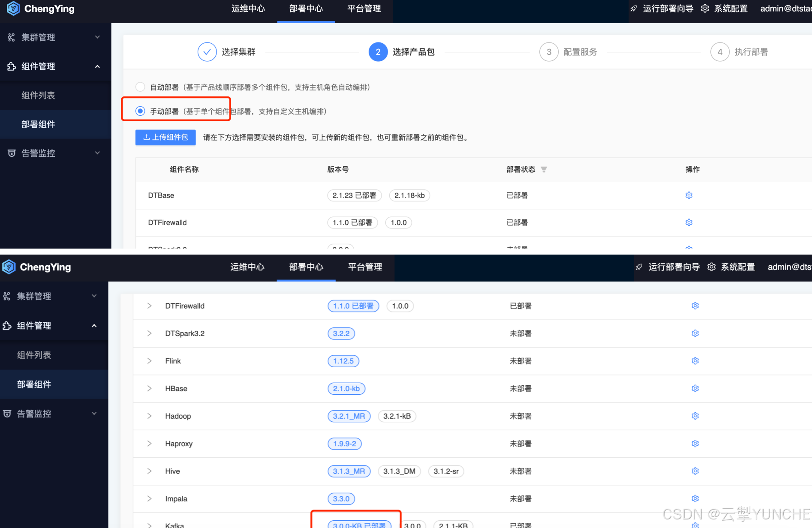Viewport: 812px width, 528px height.
Task: Open 系统配置 gear in lower screenshot
Action: click(x=711, y=267)
